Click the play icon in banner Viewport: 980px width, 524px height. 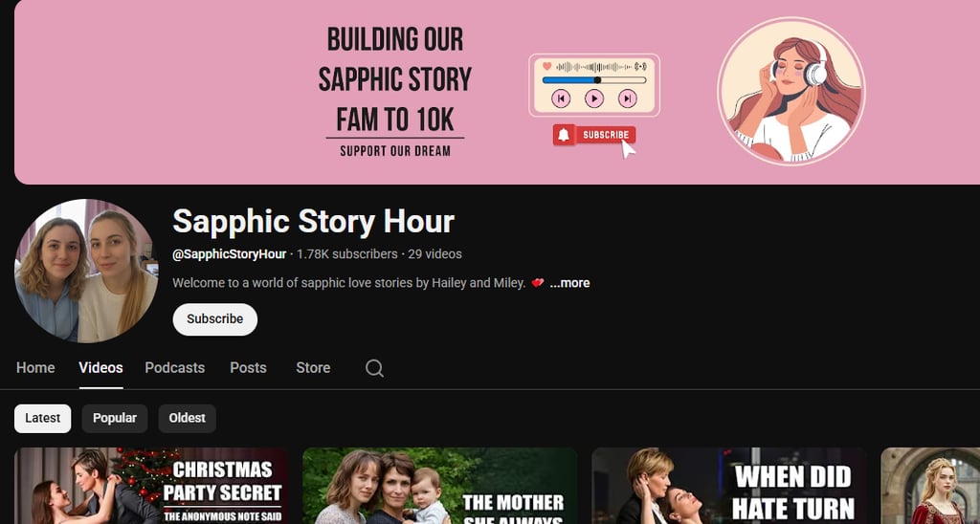(x=593, y=98)
